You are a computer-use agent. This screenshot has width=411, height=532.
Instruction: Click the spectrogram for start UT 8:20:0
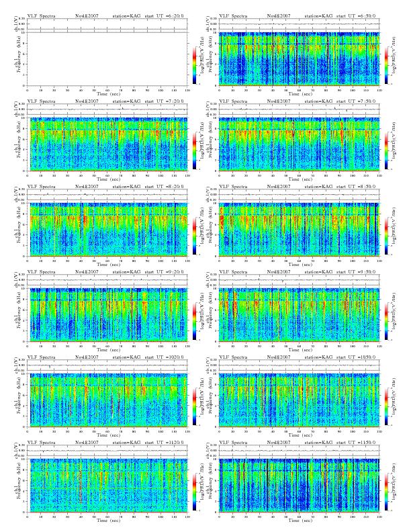pyautogui.click(x=107, y=230)
